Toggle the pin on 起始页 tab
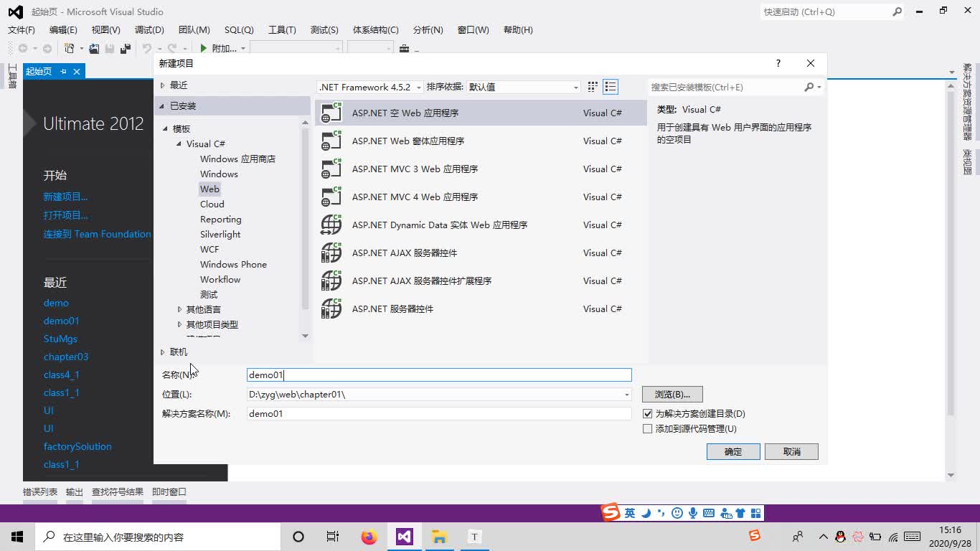Image resolution: width=980 pixels, height=551 pixels. 63,71
